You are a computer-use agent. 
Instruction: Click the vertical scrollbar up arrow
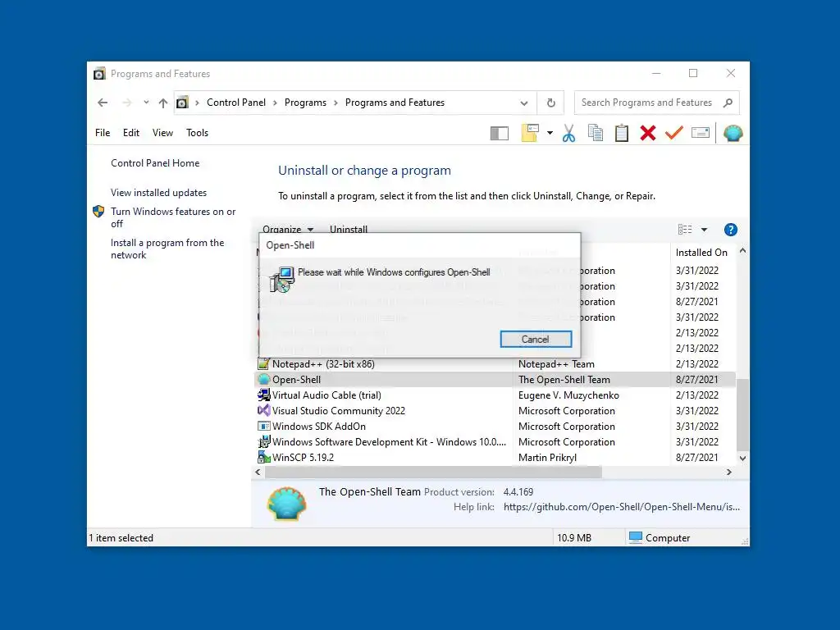742,251
